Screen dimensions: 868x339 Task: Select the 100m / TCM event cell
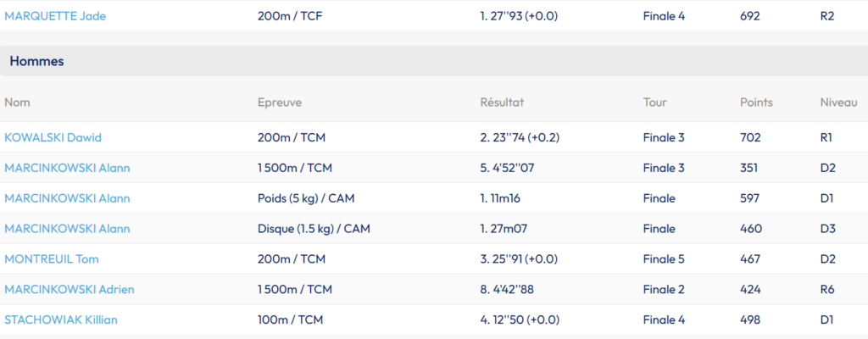pos(290,320)
